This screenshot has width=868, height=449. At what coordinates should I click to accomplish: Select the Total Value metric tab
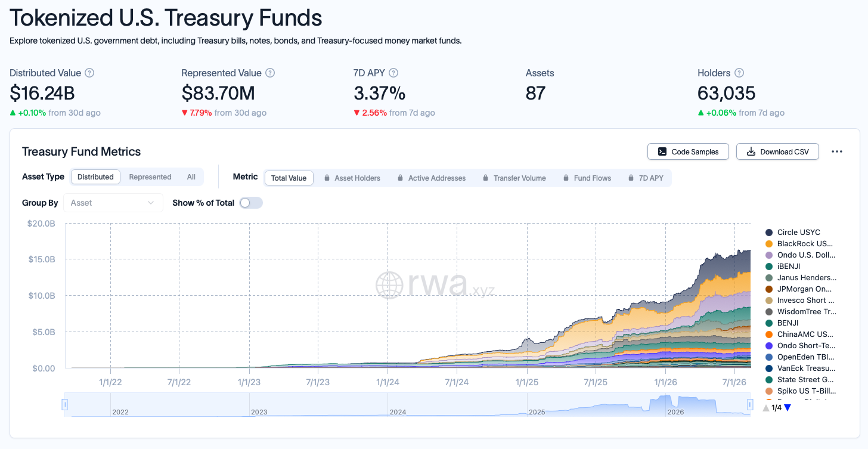click(289, 178)
